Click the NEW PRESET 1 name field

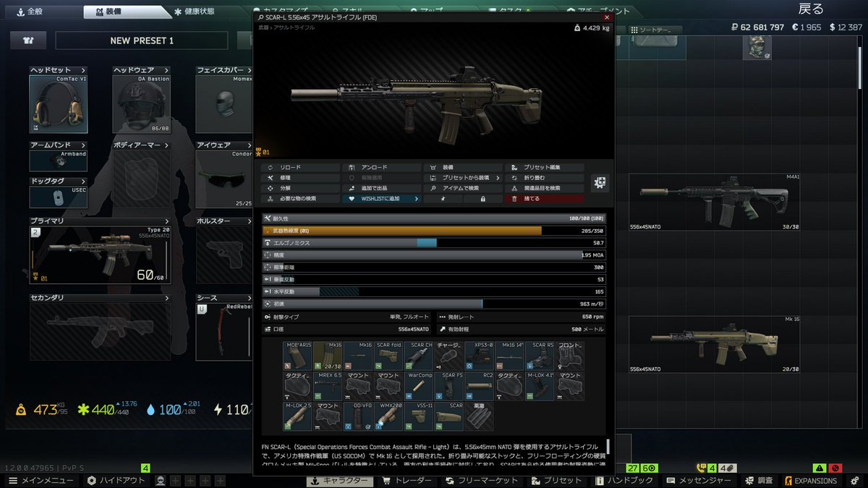click(142, 40)
